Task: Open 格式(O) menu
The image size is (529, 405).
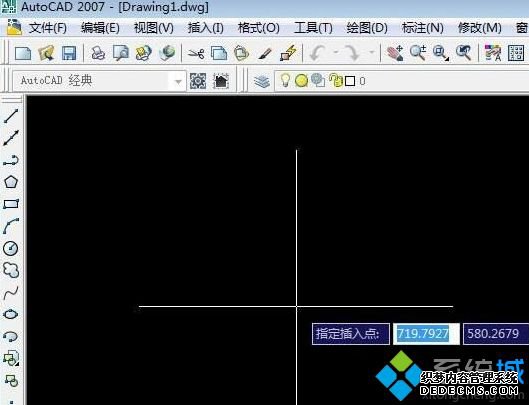Action: [x=259, y=28]
